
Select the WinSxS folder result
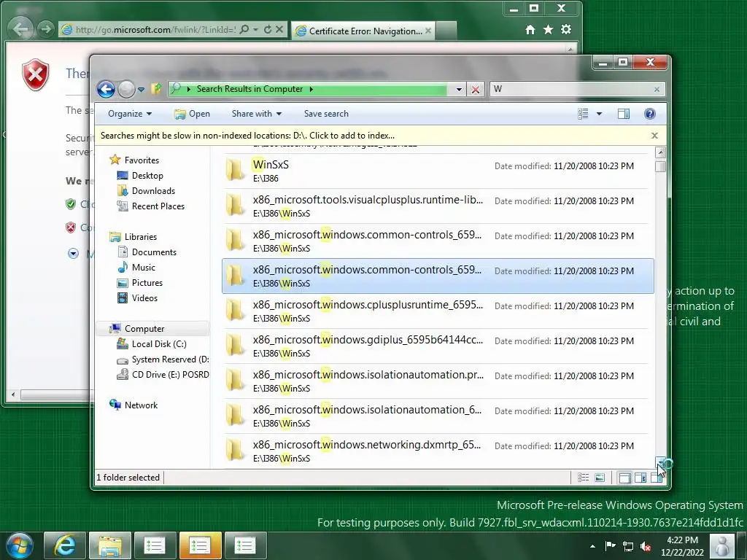438,171
